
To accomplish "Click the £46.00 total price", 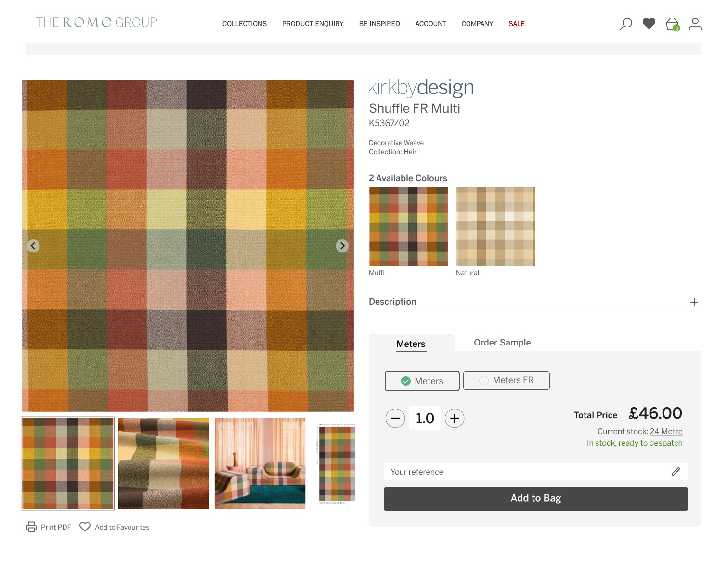I will point(656,413).
